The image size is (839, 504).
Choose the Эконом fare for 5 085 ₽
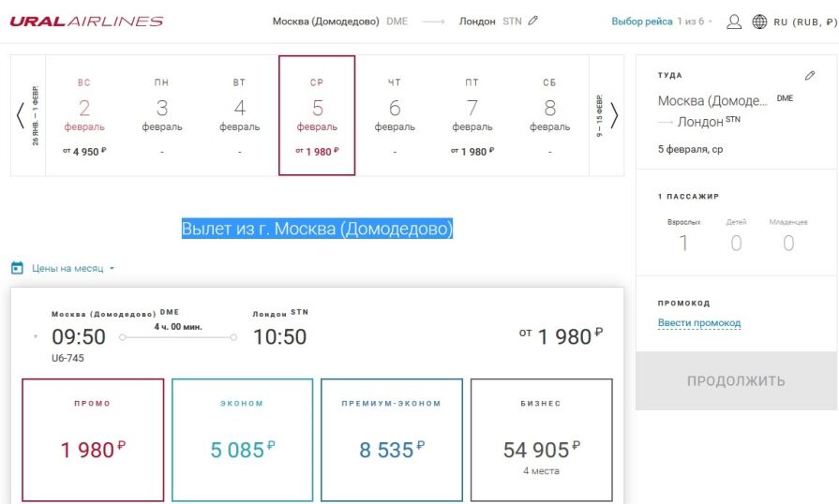click(243, 440)
